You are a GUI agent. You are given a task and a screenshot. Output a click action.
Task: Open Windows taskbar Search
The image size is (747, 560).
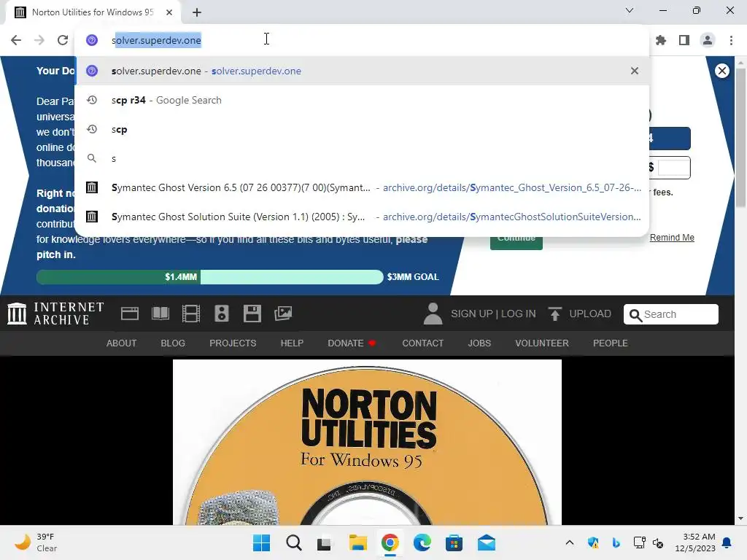[x=293, y=542]
